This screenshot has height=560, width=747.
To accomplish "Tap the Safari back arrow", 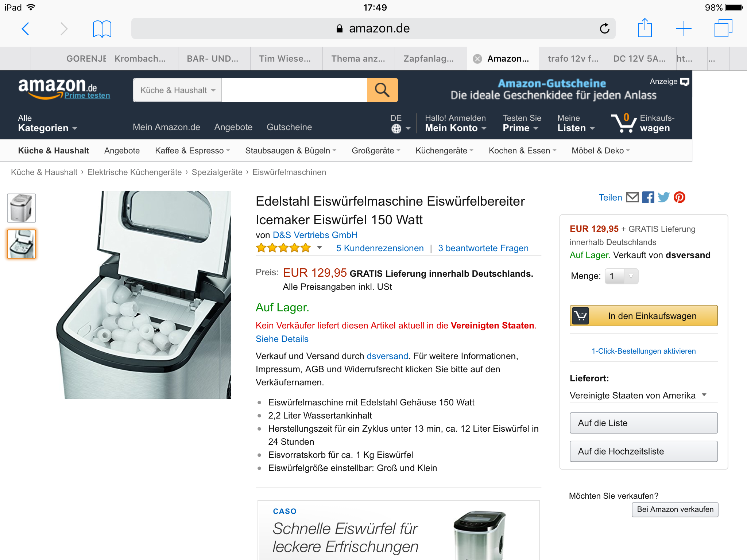I will [26, 28].
